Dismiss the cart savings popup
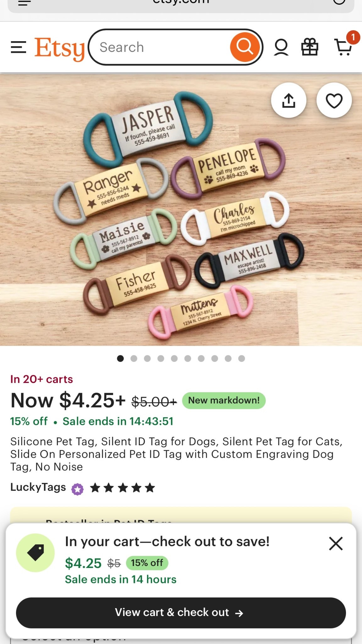The image size is (362, 644). [x=336, y=543]
